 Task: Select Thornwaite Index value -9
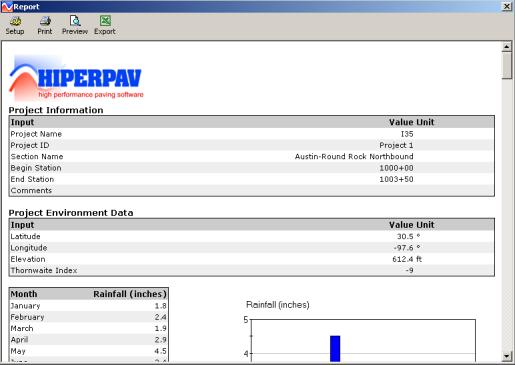[x=409, y=270]
